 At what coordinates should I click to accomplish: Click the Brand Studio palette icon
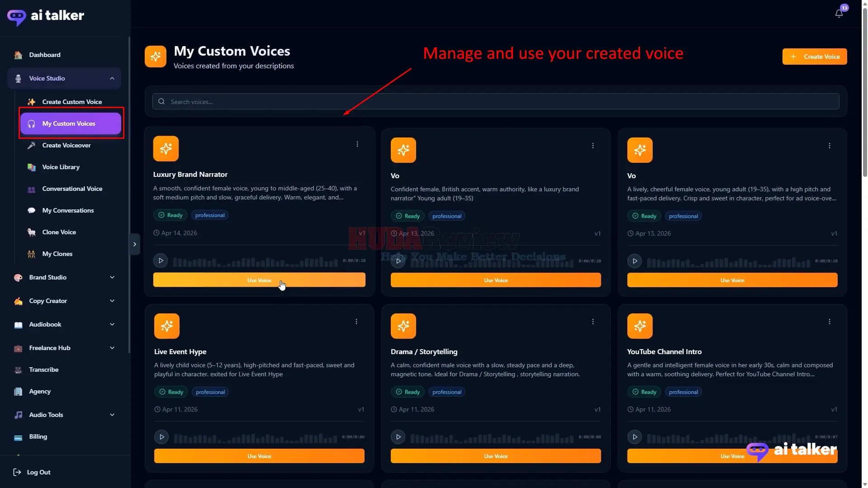point(18,277)
